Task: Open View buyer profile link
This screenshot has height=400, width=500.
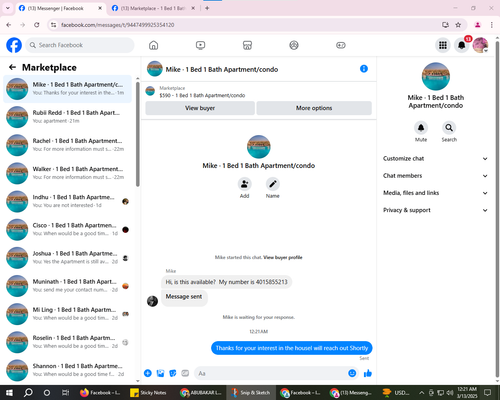Action: point(283,257)
